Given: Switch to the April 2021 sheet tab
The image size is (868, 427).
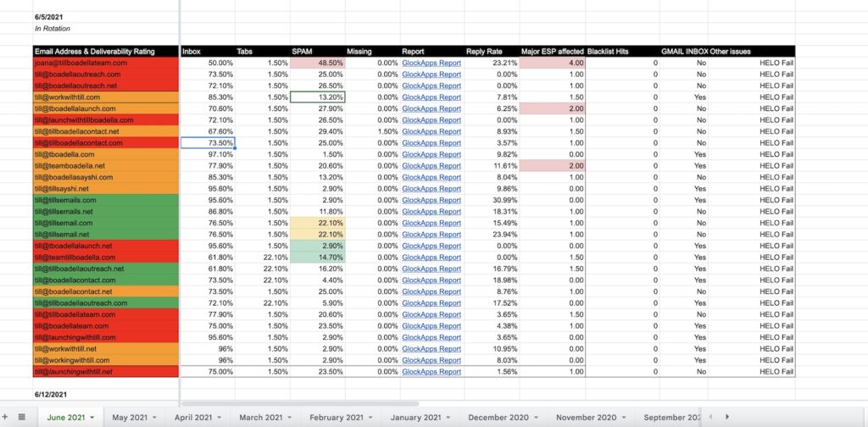Looking at the screenshot, I should (193, 418).
